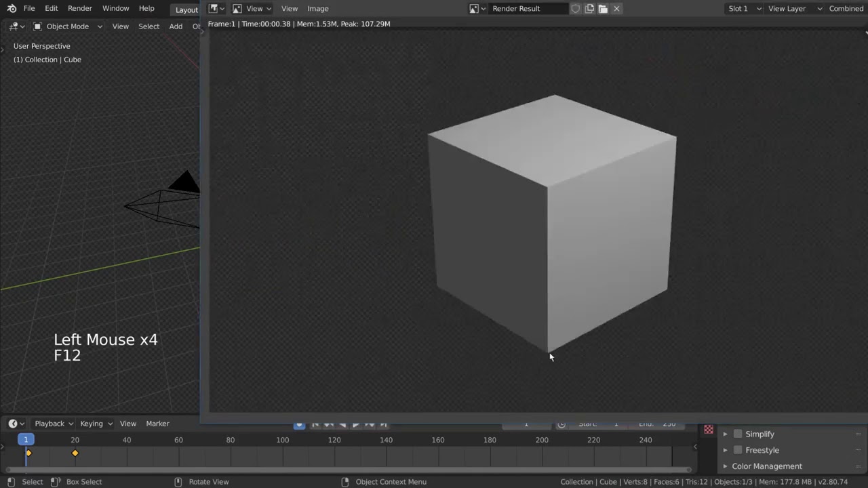This screenshot has height=488, width=868.
Task: Click the Object Mode cube icon
Action: pyautogui.click(x=37, y=26)
